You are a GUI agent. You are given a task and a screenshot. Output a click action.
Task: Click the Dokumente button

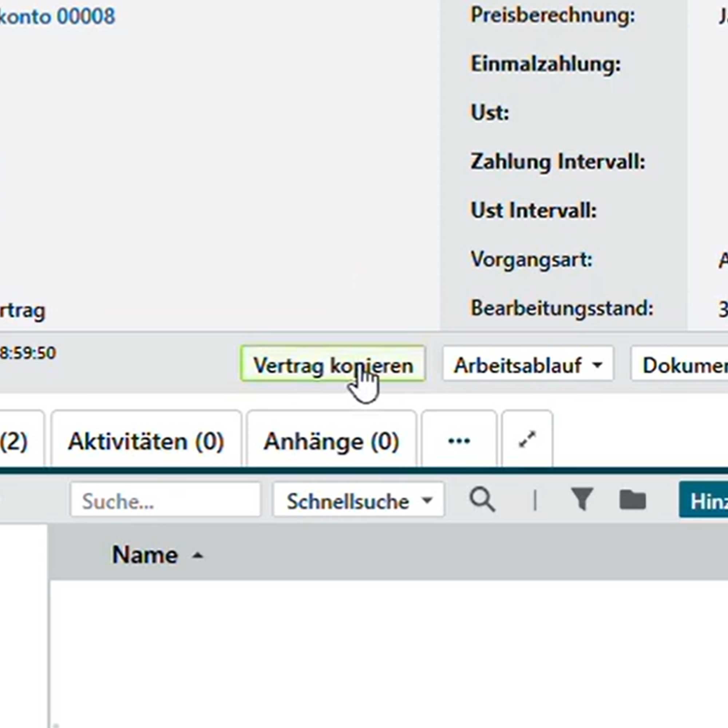click(x=682, y=364)
